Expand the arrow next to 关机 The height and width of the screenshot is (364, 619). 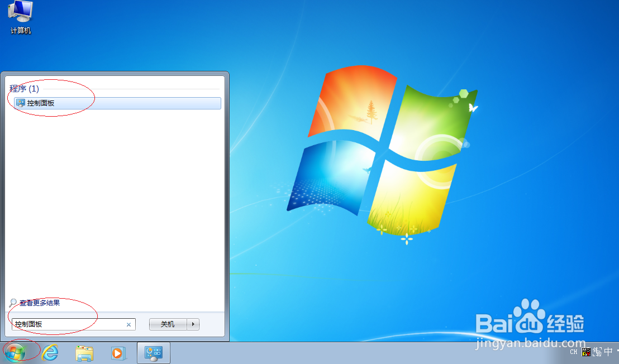coord(193,324)
